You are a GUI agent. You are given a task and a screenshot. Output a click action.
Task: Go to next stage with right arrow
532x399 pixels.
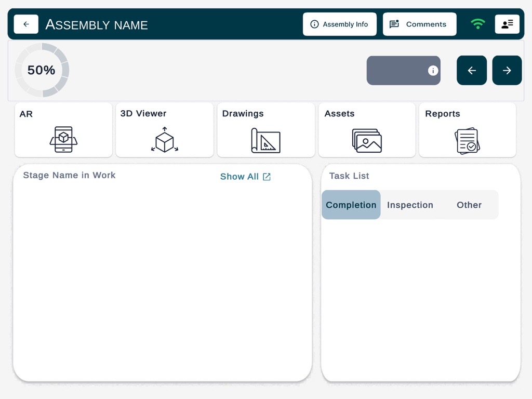click(x=507, y=71)
